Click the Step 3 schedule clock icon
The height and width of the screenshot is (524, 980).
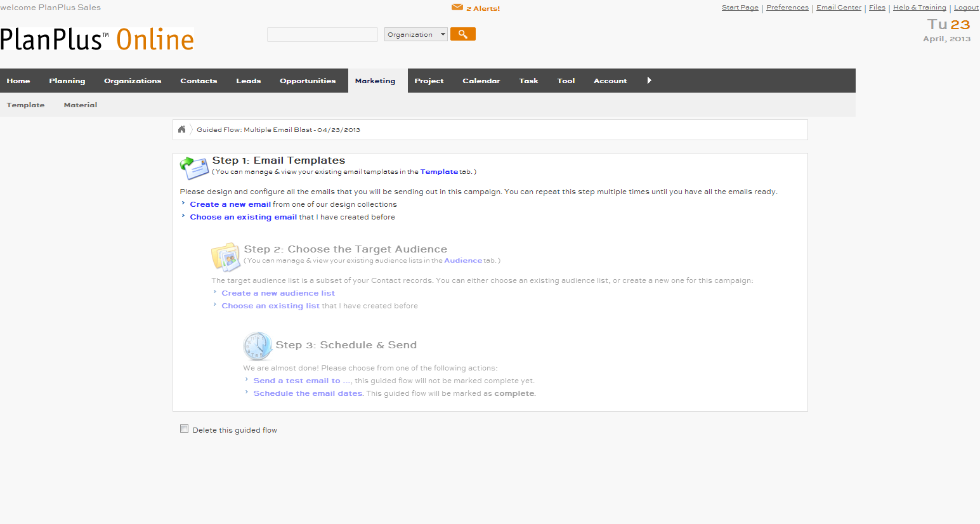258,346
